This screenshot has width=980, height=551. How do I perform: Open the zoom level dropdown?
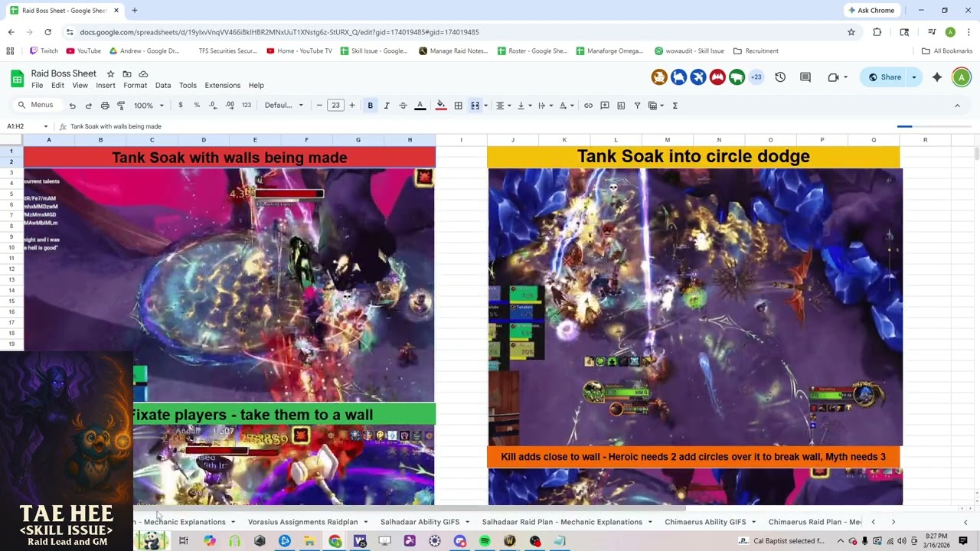pos(149,106)
